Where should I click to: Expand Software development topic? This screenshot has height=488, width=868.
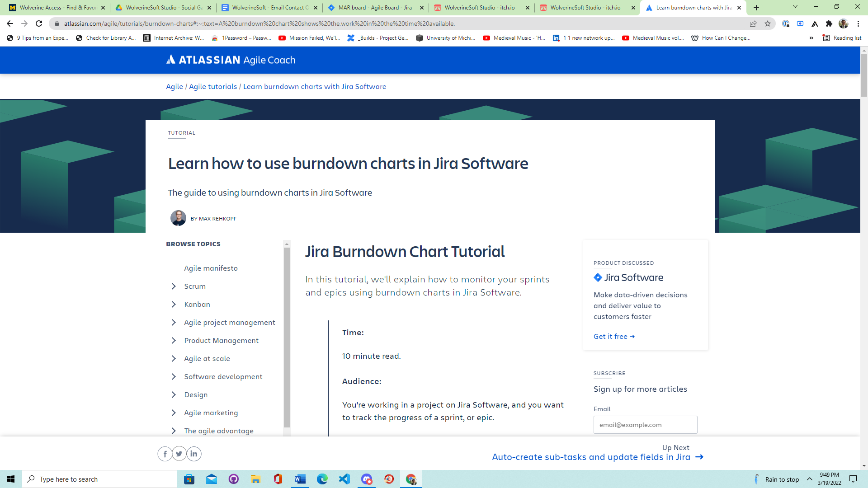(x=174, y=376)
